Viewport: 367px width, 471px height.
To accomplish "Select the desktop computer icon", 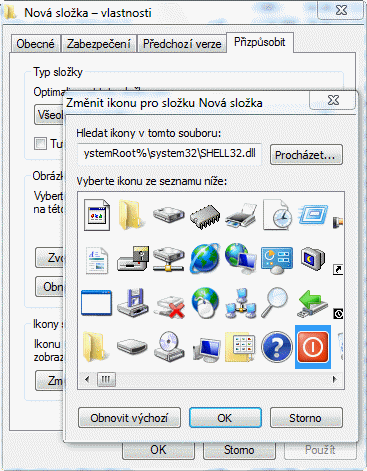I will point(206,349).
